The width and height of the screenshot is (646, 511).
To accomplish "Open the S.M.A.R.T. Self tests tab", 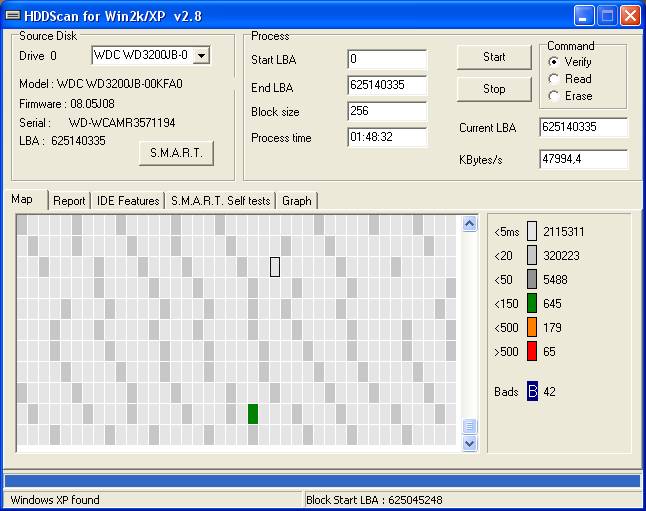I will (220, 201).
